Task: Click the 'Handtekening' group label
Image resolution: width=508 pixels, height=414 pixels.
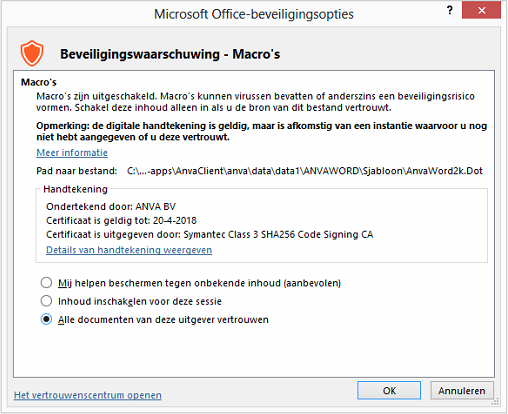Action: coord(75,189)
